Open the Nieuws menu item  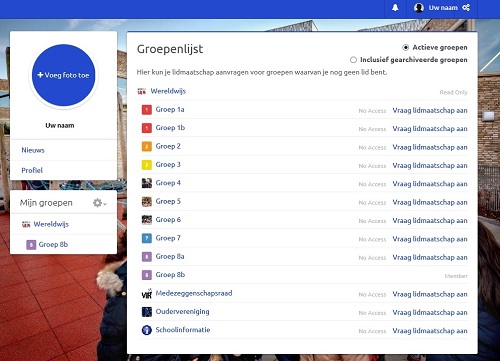(x=33, y=150)
